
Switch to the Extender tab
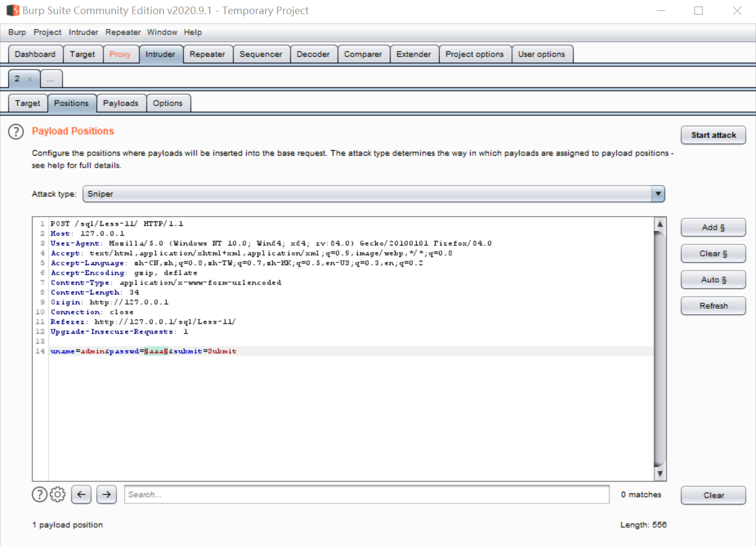click(414, 54)
